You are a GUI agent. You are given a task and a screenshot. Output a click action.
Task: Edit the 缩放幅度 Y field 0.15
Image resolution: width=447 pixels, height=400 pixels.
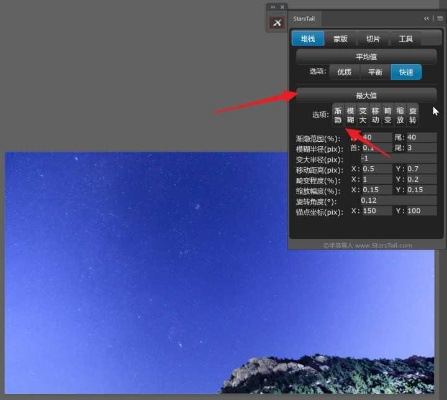421,190
